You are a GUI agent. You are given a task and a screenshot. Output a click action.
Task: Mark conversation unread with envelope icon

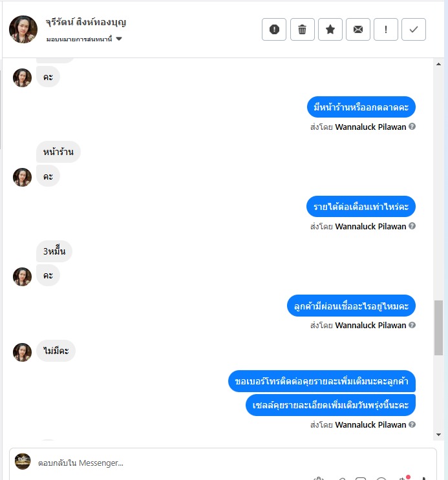click(x=358, y=29)
